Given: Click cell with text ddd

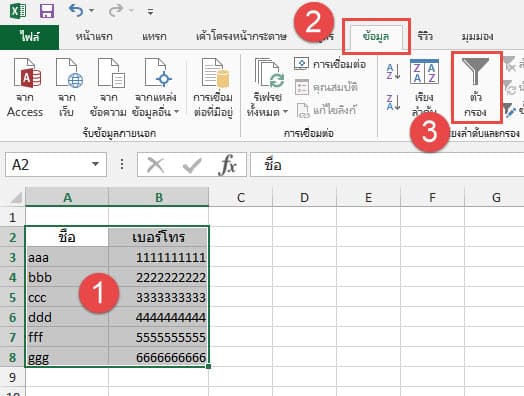Looking at the screenshot, I should pyautogui.click(x=67, y=317).
